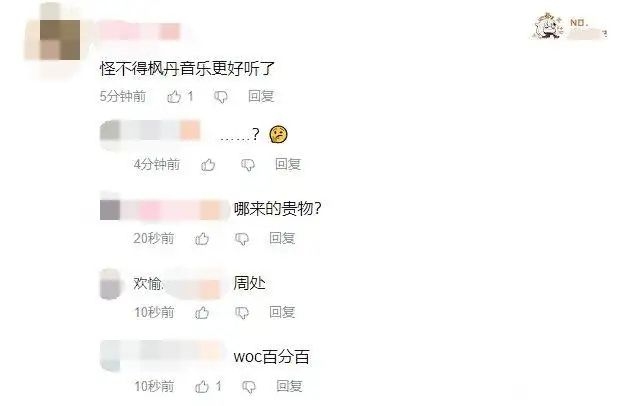This screenshot has height=406, width=640.
Task: Reply to the 哪来的贵物 comment
Action: pyautogui.click(x=282, y=238)
